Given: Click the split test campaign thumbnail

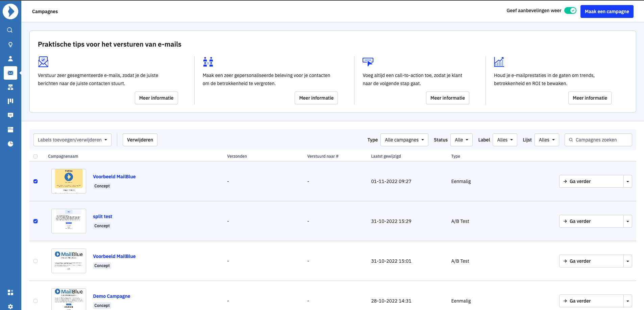Looking at the screenshot, I should coord(69,221).
